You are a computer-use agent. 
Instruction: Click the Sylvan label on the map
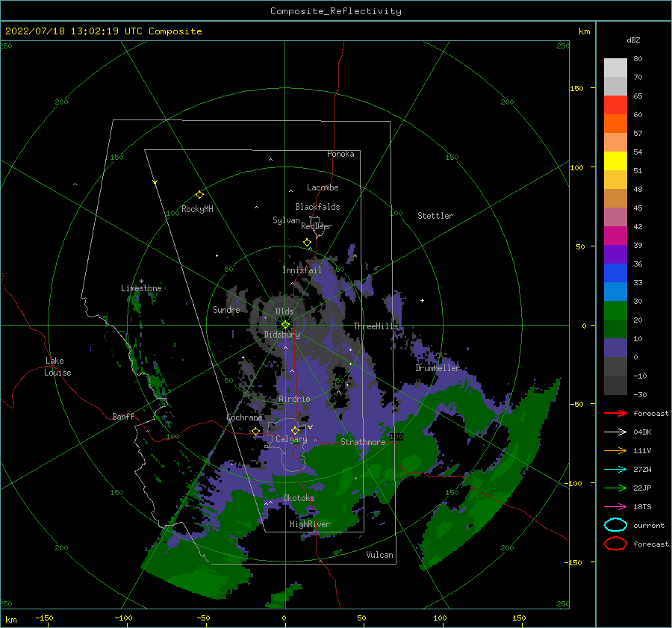(x=286, y=220)
